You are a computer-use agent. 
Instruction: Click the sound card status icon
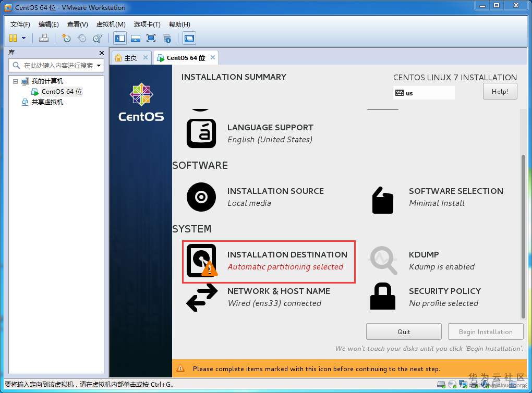pos(485,385)
